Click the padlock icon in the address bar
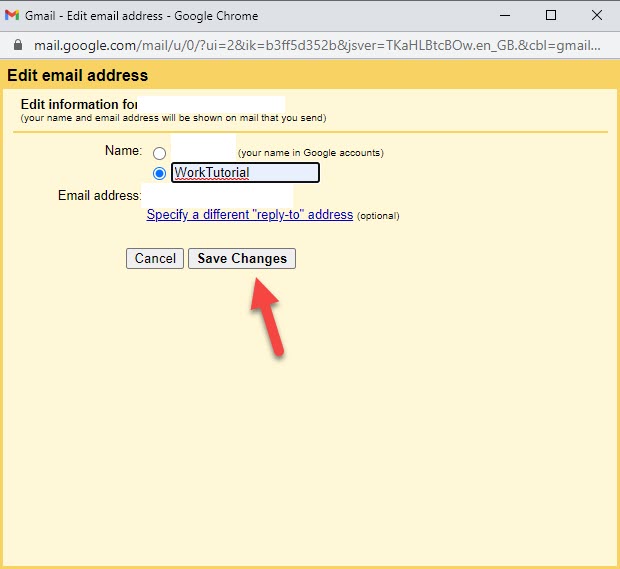620x569 pixels. click(15, 46)
